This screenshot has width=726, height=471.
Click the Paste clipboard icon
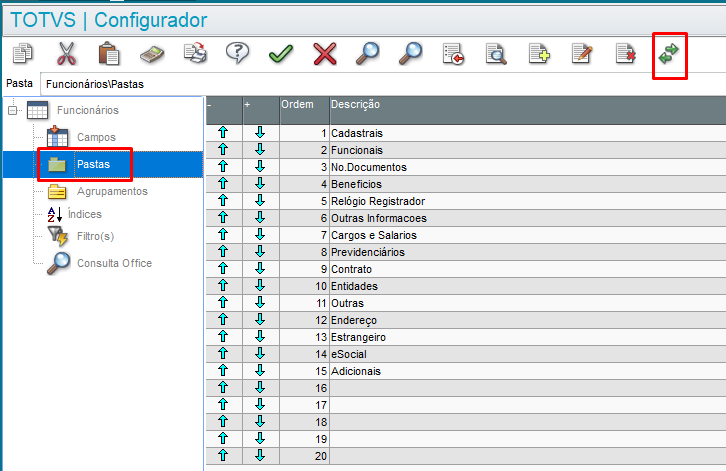click(109, 54)
